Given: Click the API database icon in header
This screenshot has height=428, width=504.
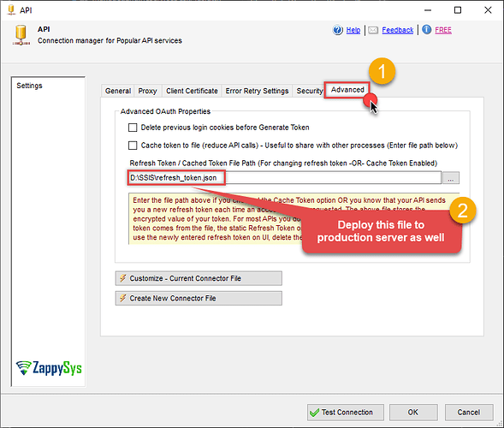Looking at the screenshot, I should (x=21, y=35).
